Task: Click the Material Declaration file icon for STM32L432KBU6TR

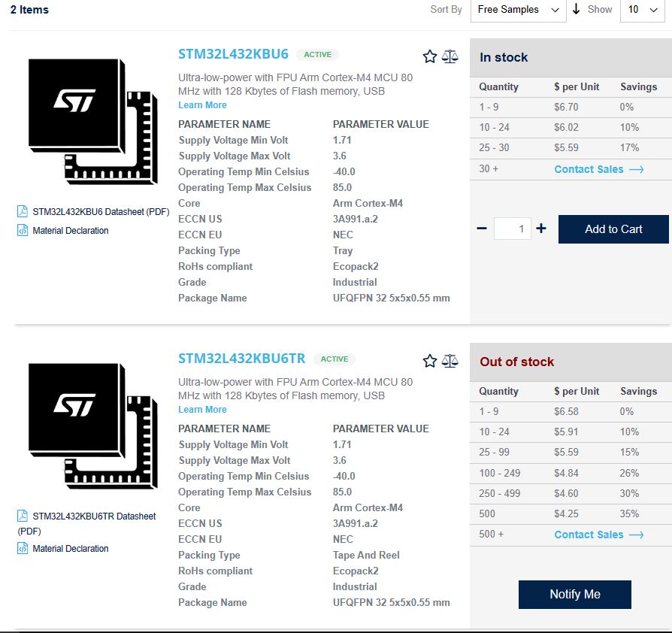Action: coord(23,548)
